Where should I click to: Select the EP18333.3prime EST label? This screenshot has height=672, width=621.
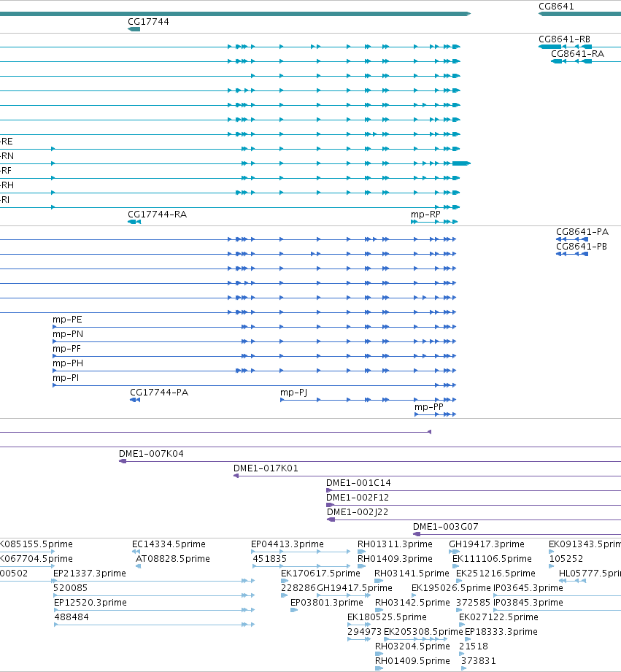(501, 631)
